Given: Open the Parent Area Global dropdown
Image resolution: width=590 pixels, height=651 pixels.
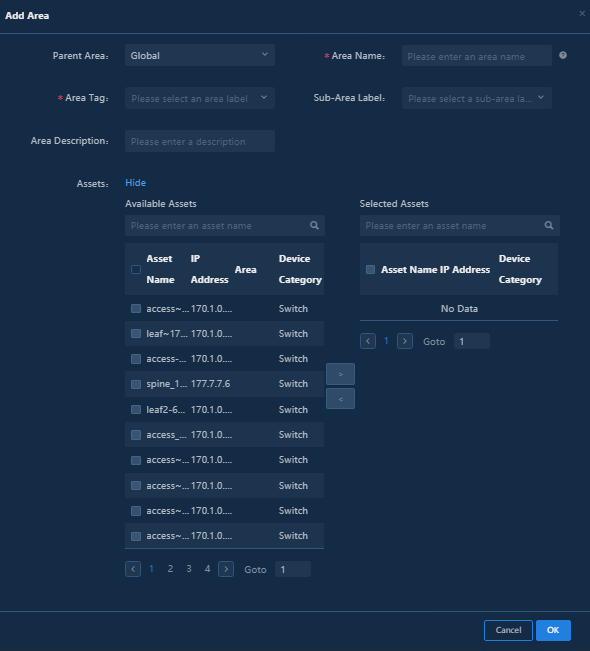Looking at the screenshot, I should (200, 55).
